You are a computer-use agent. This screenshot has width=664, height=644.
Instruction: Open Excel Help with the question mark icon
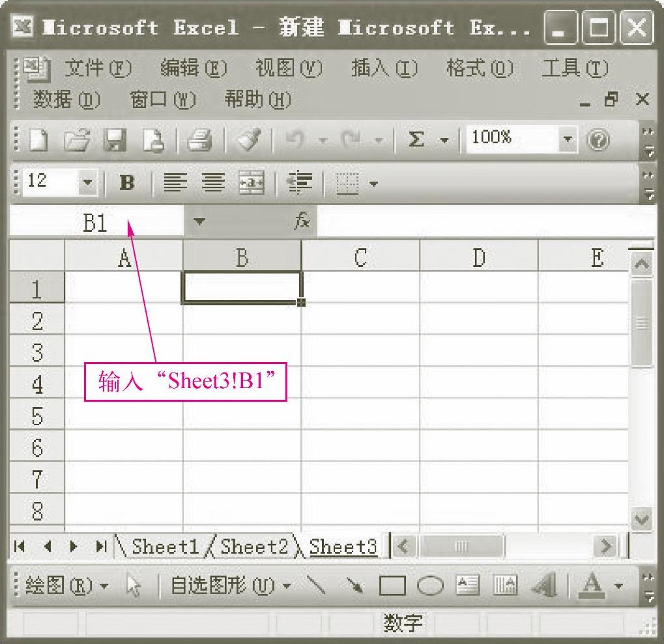[x=598, y=139]
